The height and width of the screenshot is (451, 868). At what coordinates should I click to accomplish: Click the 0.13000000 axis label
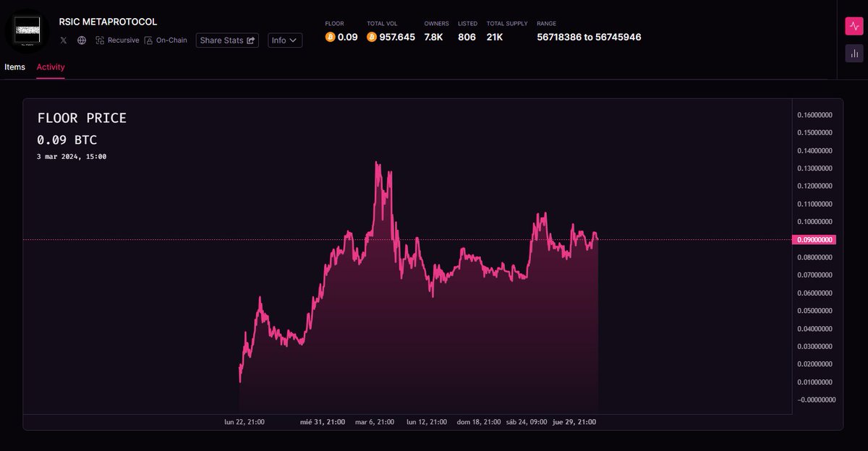pos(816,168)
